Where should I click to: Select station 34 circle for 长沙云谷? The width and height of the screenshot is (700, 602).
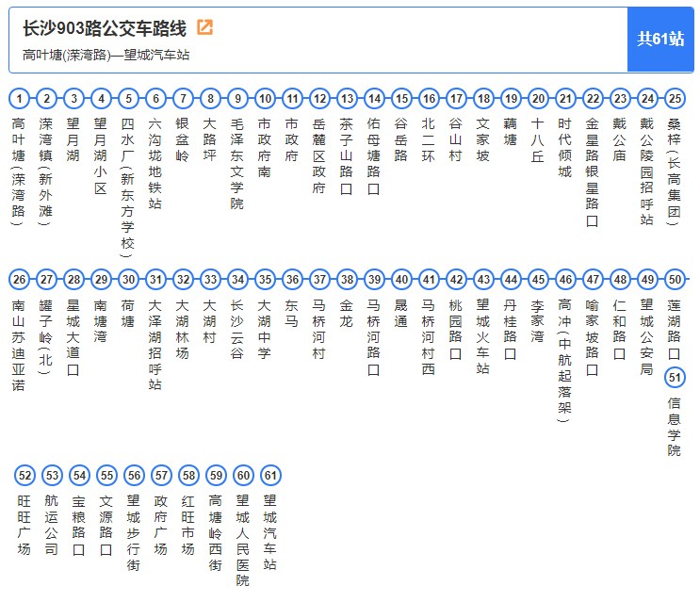[237, 279]
